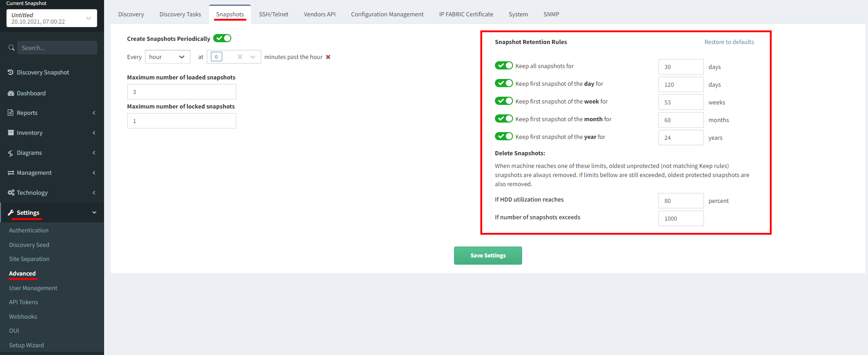
Task: Select the Snapshots tab
Action: pos(230,14)
